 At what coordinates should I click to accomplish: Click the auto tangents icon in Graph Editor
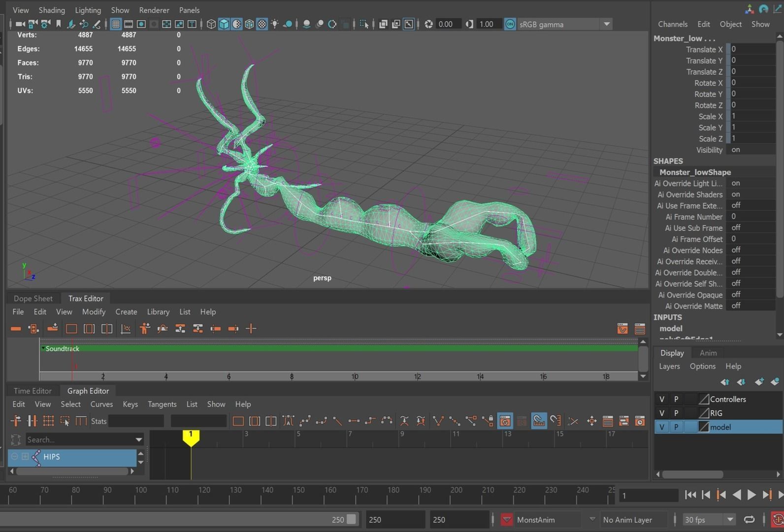tap(288, 421)
